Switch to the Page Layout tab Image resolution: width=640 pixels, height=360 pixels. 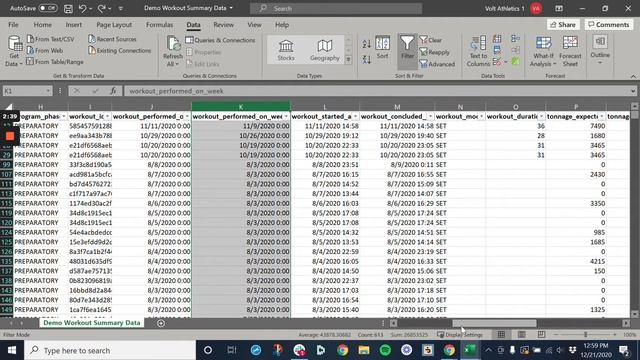point(114,25)
